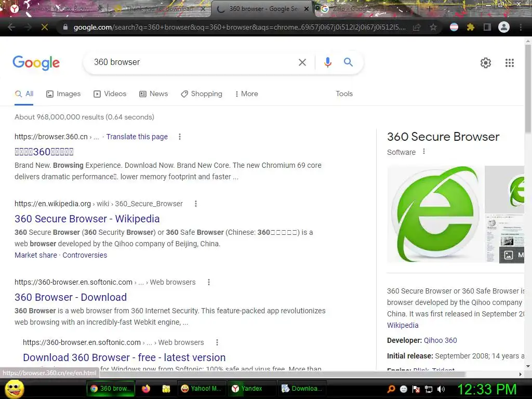Click the search magnifier tray icon
The height and width of the screenshot is (399, 532).
coord(391,389)
